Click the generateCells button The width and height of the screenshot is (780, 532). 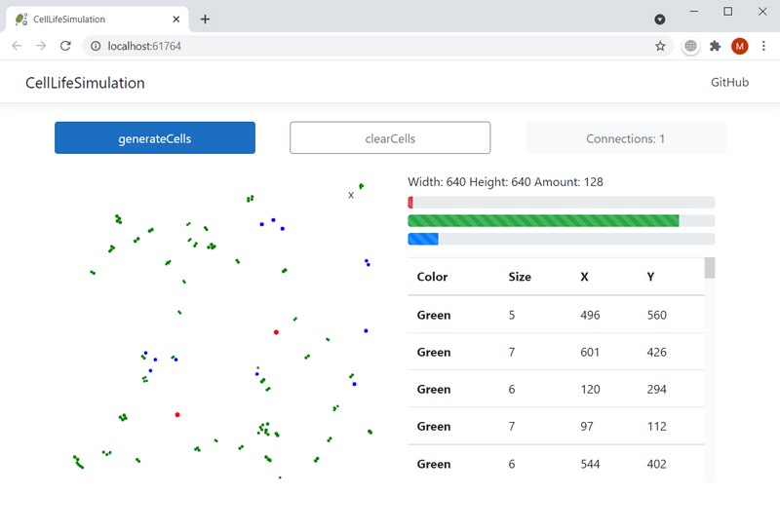tap(155, 137)
